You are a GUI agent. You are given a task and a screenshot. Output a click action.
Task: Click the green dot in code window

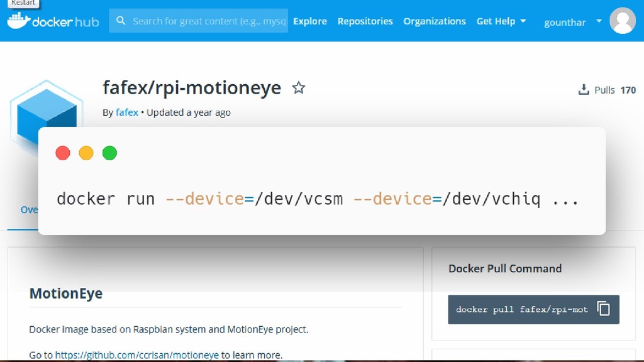(x=109, y=153)
